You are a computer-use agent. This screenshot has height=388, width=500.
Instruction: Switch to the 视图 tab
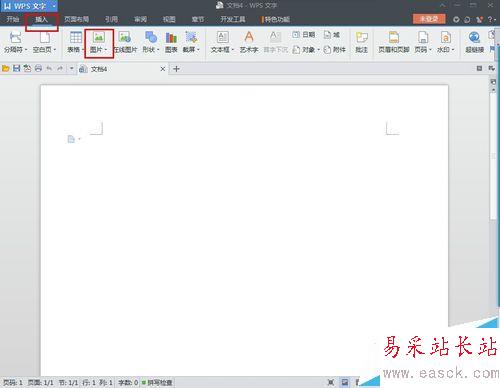pos(169,19)
